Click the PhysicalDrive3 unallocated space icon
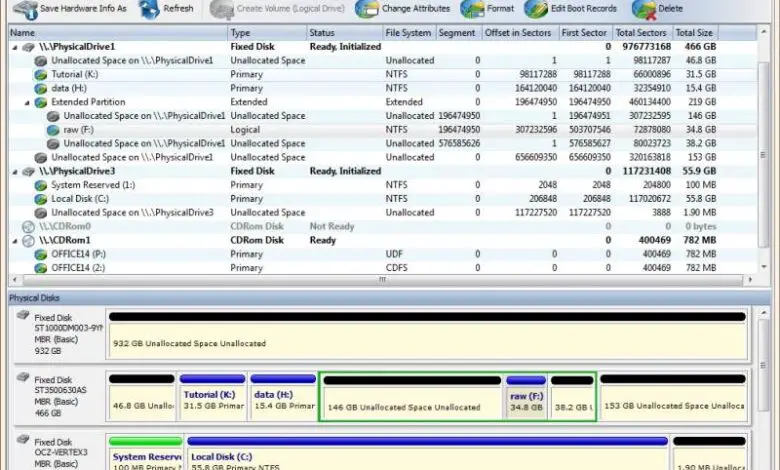The height and width of the screenshot is (470, 780). coord(40,213)
